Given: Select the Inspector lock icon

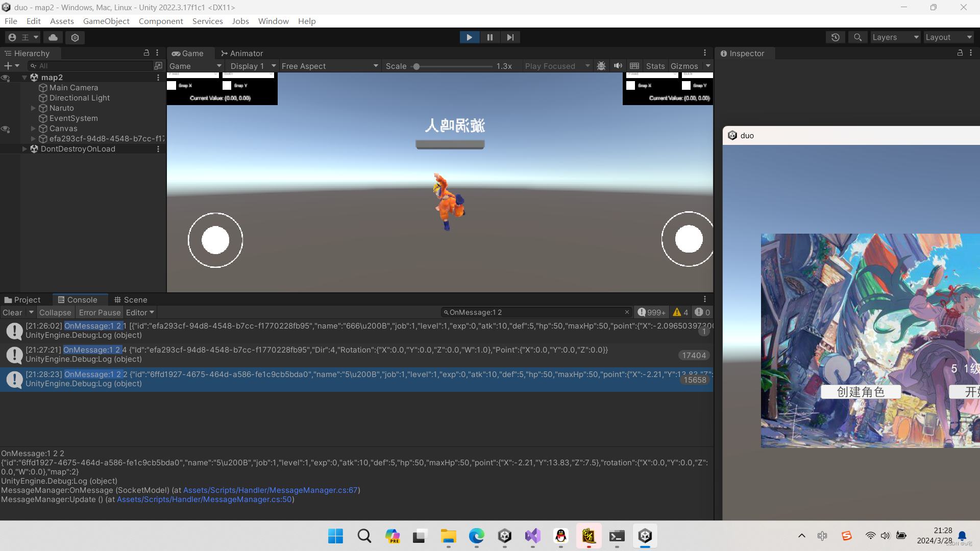Looking at the screenshot, I should 961,53.
